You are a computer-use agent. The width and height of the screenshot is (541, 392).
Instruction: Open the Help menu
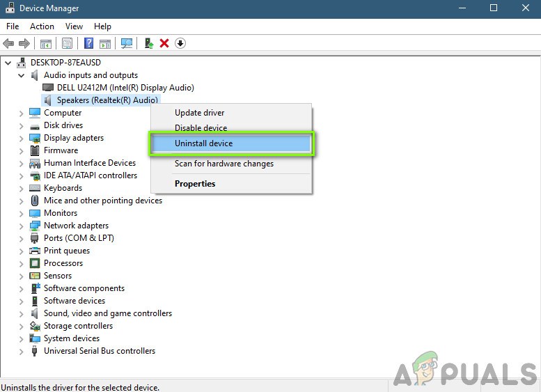click(102, 26)
